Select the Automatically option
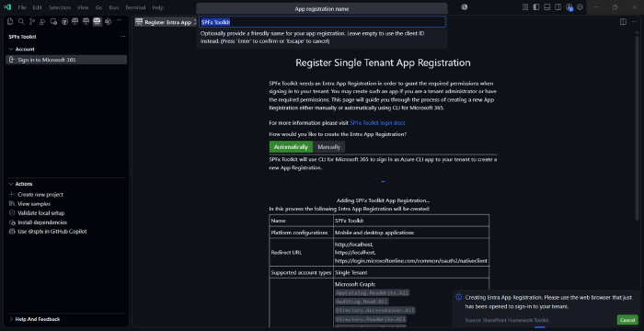644x331 pixels. [x=291, y=146]
